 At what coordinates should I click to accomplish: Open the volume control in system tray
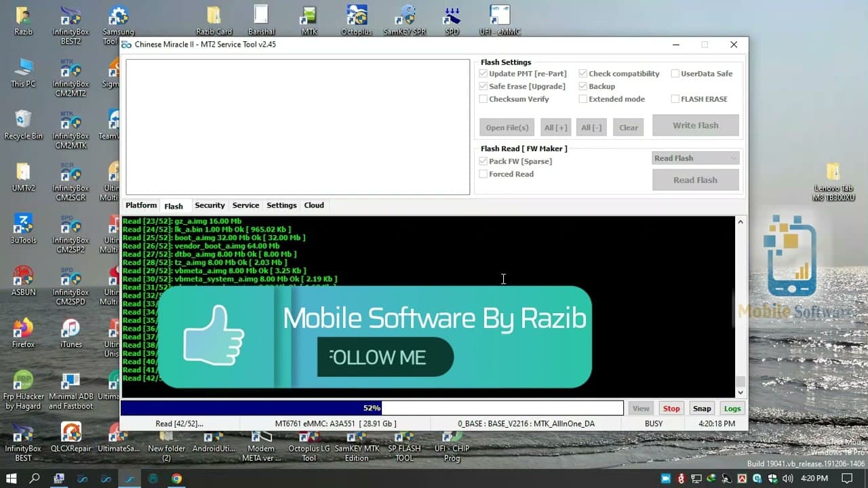tap(788, 479)
